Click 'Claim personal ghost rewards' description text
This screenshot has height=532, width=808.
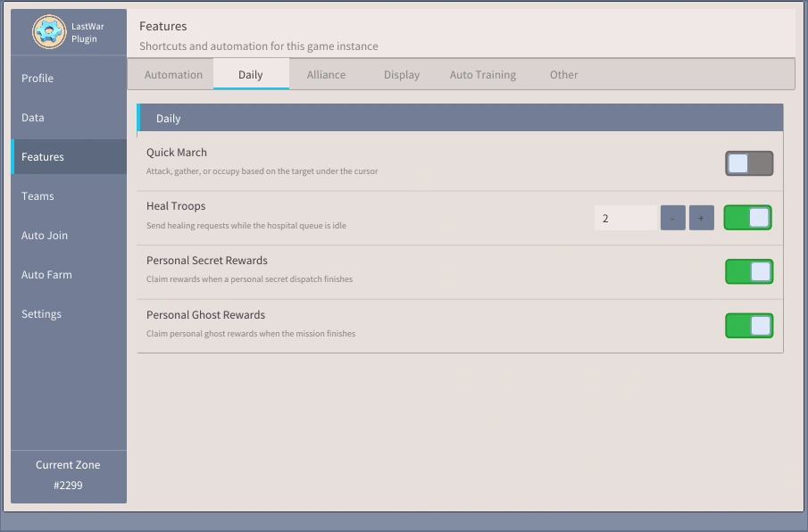[251, 333]
